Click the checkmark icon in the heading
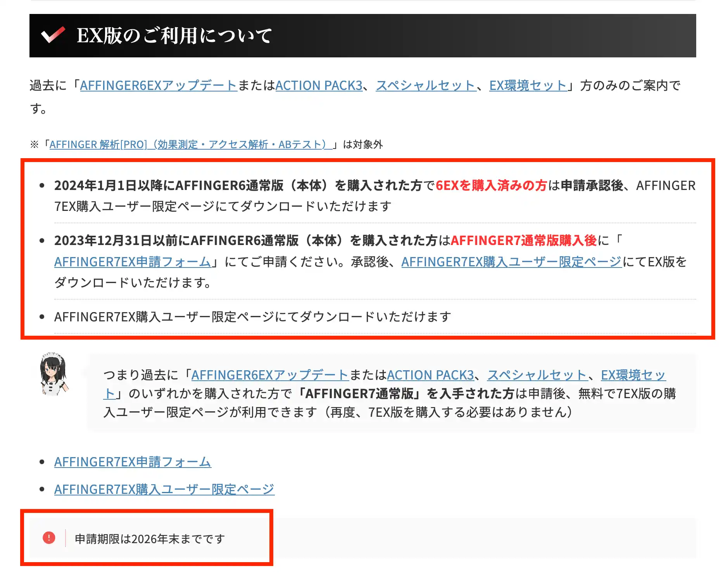 53,35
